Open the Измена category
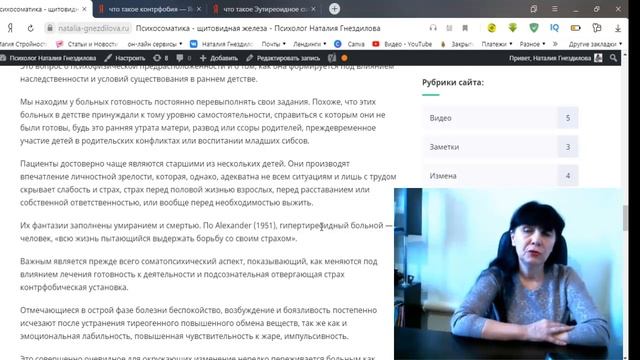640x360 pixels. coord(500,176)
